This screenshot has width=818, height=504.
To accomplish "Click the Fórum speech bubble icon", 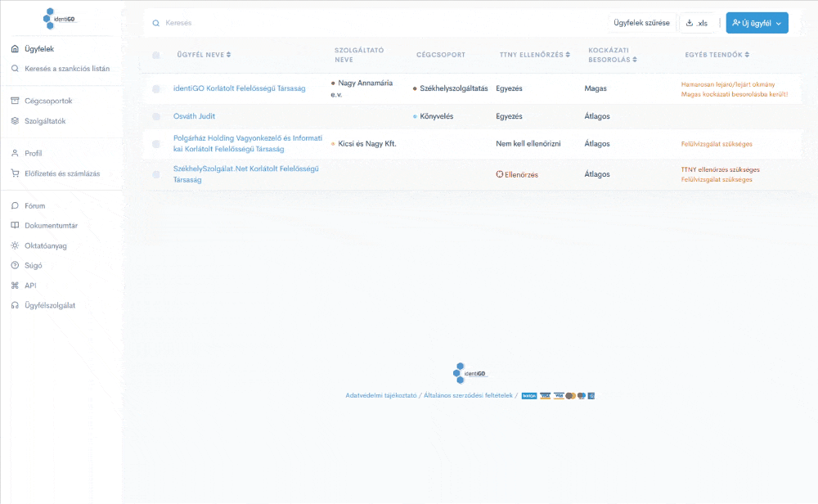I will click(15, 205).
